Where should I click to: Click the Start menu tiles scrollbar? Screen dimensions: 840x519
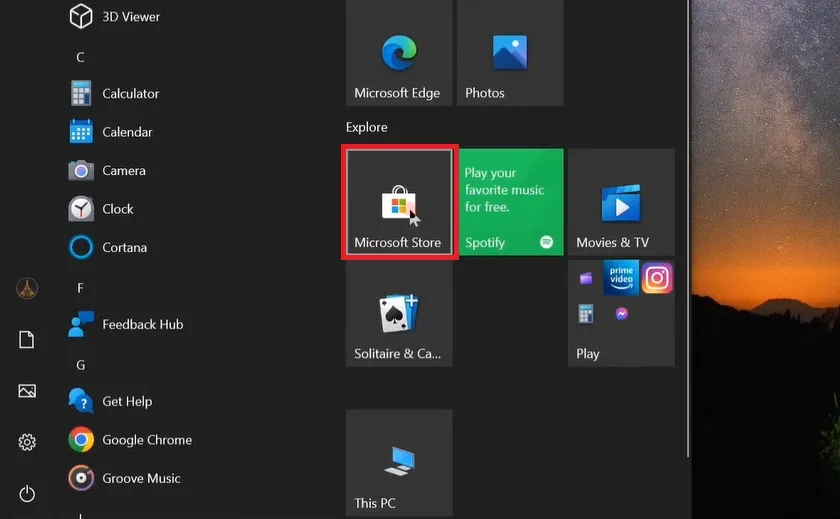(x=688, y=229)
